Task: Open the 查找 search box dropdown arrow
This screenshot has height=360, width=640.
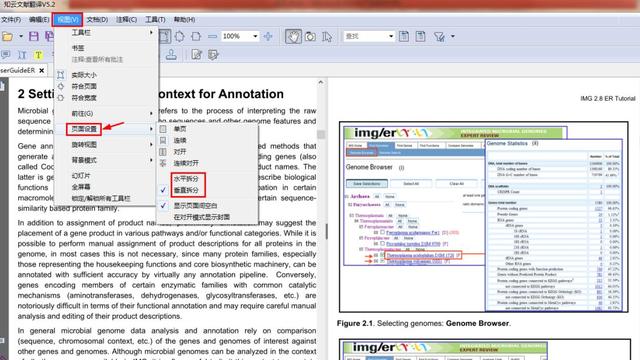Action: [391, 36]
